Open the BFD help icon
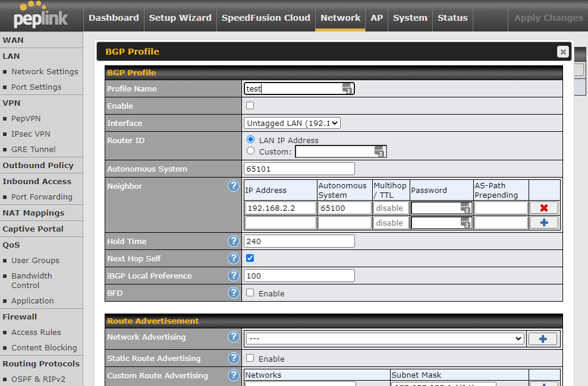588x386 pixels. pyautogui.click(x=233, y=293)
